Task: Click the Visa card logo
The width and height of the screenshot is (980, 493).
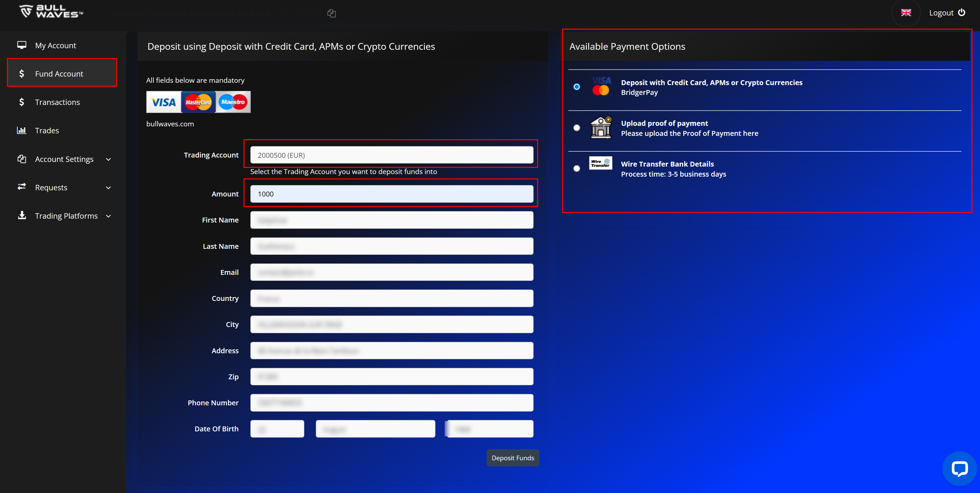Action: pos(164,102)
